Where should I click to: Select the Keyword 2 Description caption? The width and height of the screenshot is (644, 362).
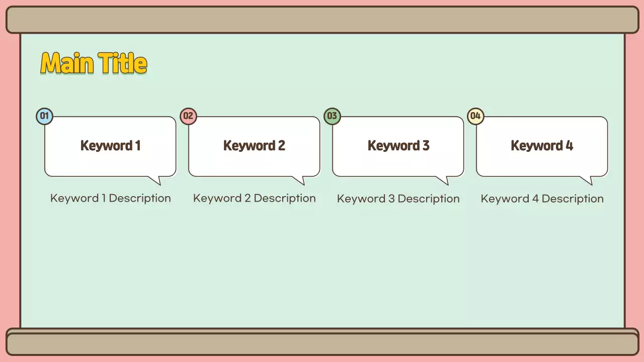pyautogui.click(x=254, y=198)
